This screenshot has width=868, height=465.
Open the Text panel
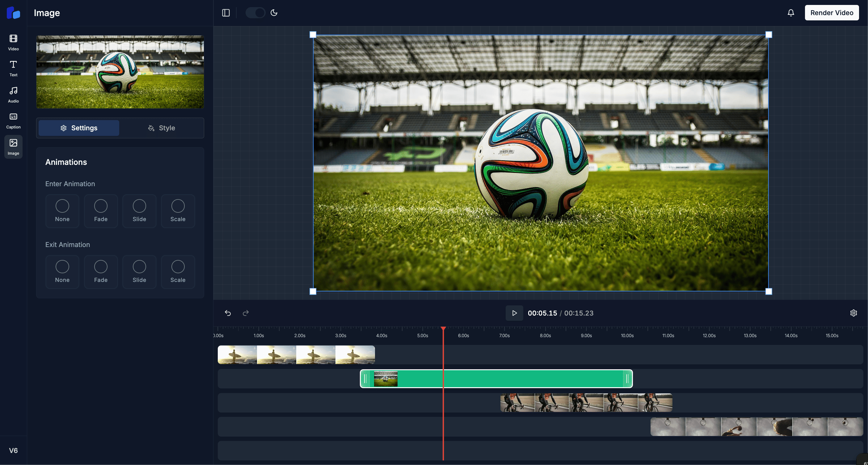[13, 68]
